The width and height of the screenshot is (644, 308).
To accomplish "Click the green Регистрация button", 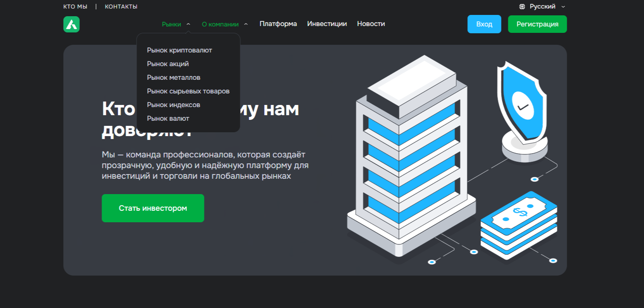I will (537, 24).
